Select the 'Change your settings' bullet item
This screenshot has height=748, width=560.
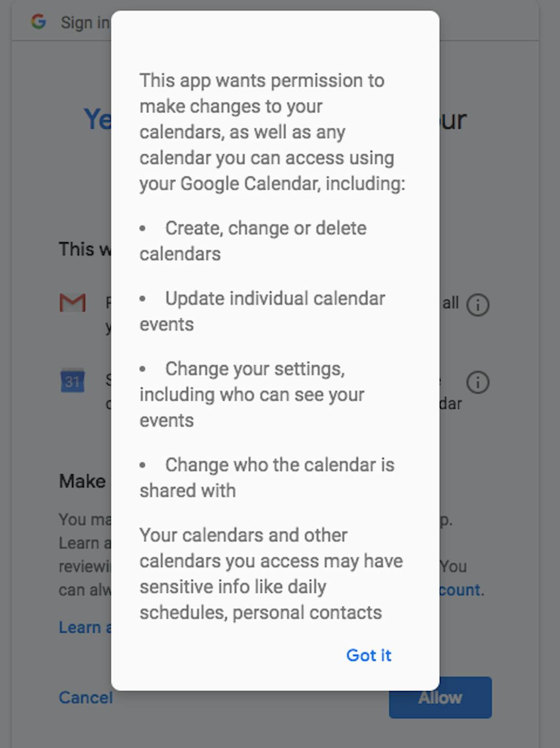coord(252,394)
